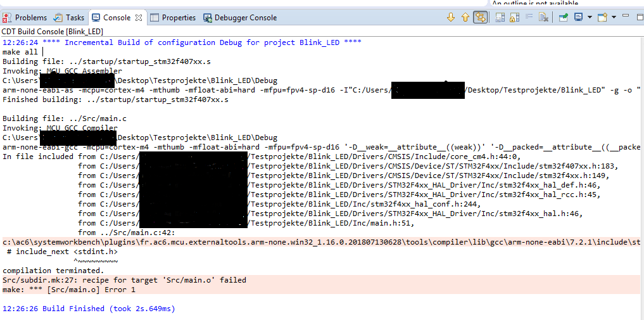Viewport: 644px width, 320px height.
Task: Click the 'Invoking: MCU GCC Assembler' line
Action: pos(62,71)
